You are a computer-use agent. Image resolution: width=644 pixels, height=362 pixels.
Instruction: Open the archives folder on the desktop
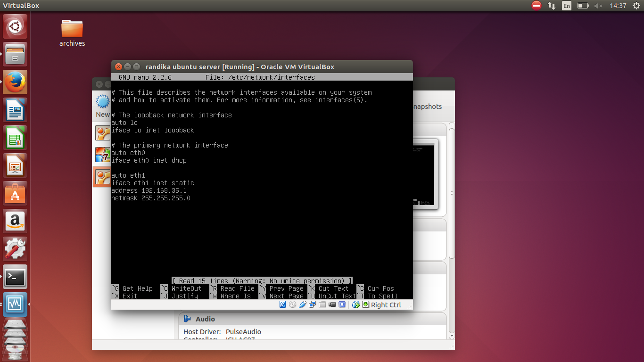pyautogui.click(x=72, y=33)
